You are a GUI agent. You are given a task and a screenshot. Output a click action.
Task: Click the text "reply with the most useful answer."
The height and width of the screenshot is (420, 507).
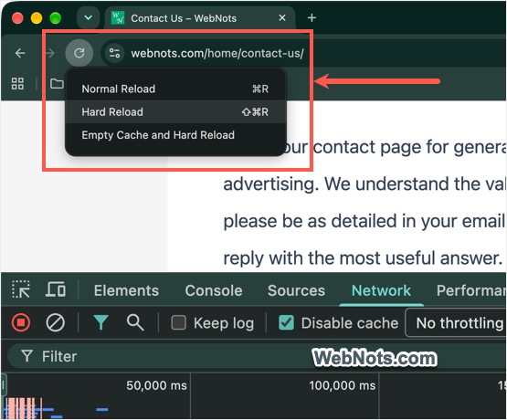pyautogui.click(x=363, y=258)
